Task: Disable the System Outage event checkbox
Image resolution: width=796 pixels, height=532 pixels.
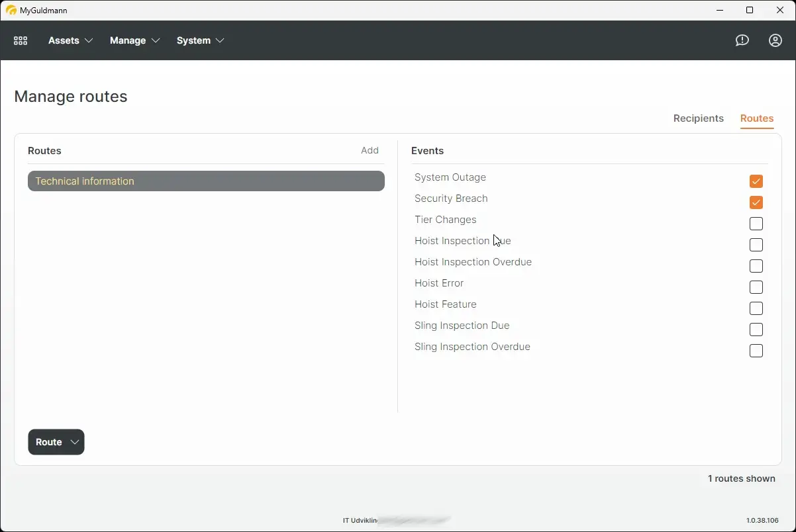Action: [x=756, y=181]
